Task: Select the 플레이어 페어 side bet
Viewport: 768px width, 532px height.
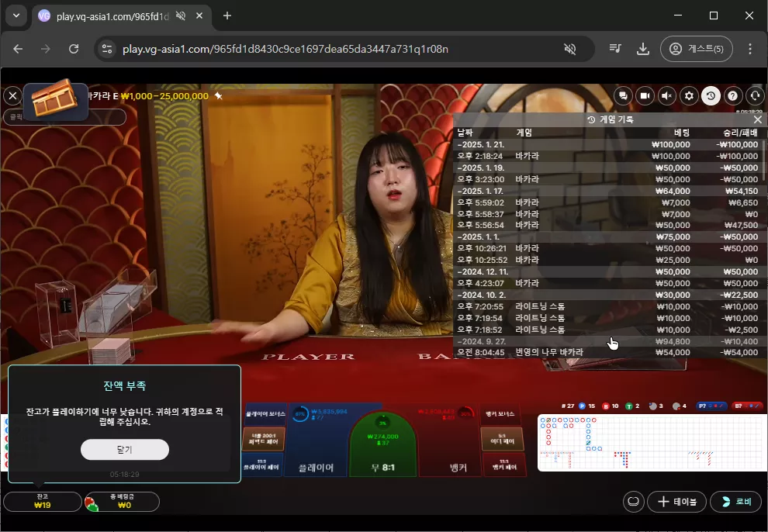Action: [x=261, y=465]
